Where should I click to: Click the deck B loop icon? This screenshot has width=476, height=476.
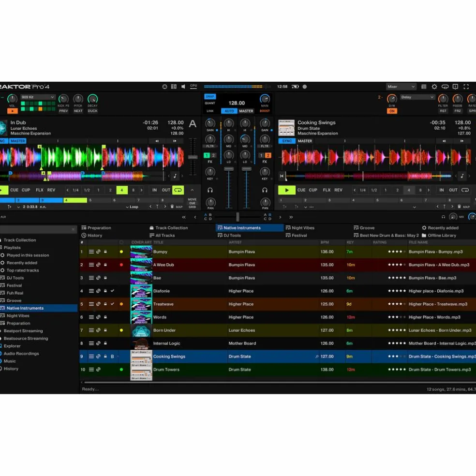(x=465, y=190)
